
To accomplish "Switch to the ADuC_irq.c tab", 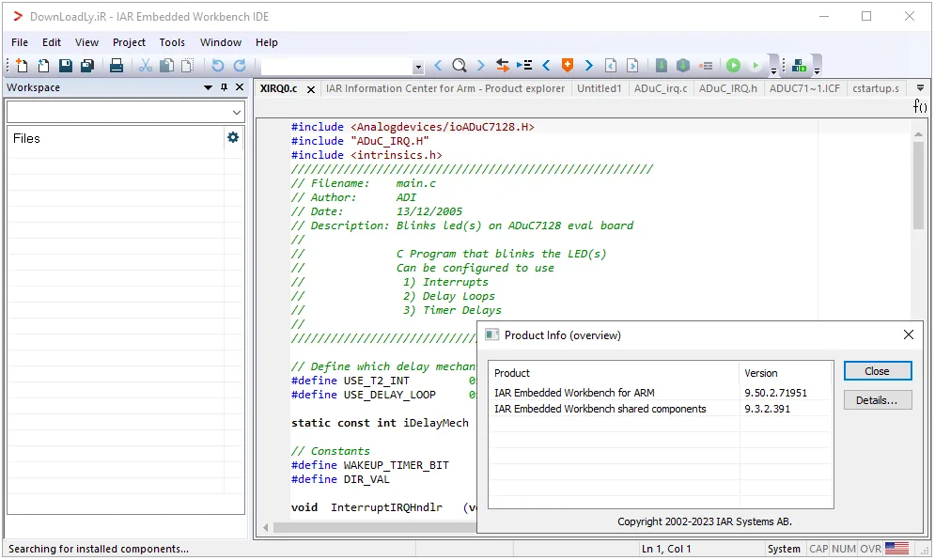I will [x=661, y=88].
